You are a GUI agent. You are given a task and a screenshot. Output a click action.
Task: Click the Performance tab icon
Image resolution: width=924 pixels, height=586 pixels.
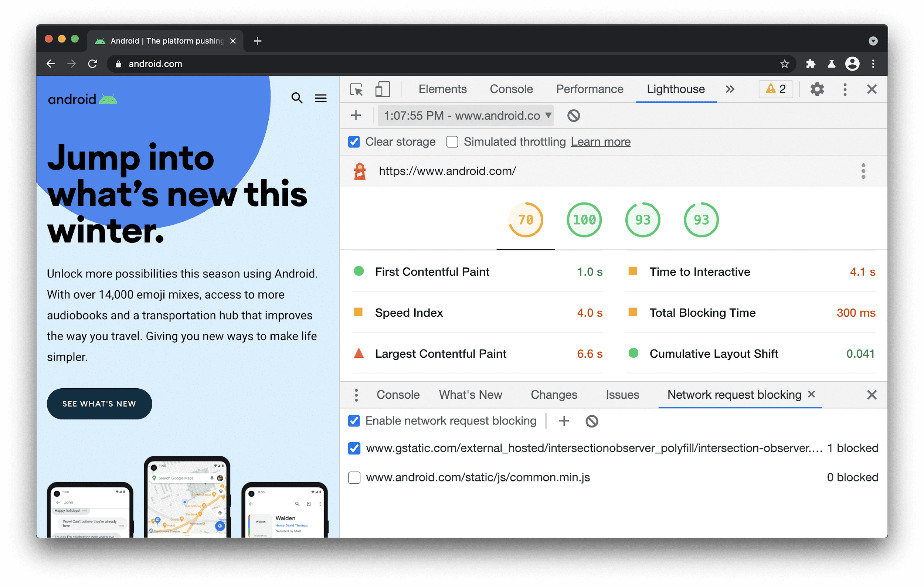tap(590, 88)
